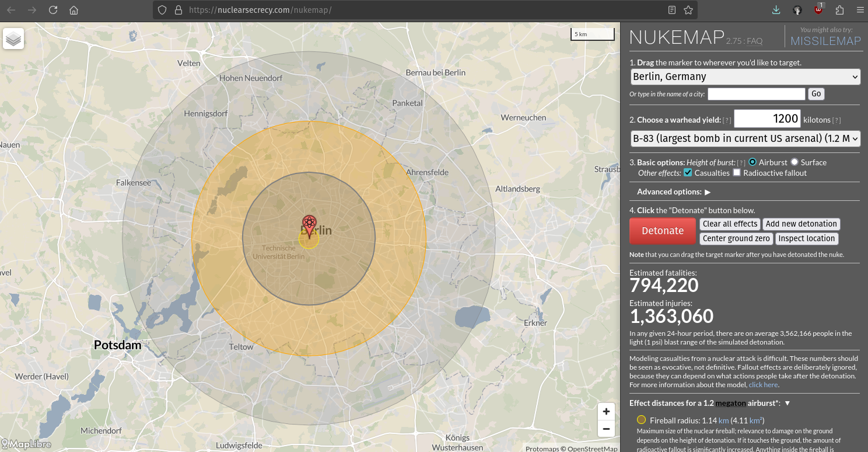This screenshot has height=452, width=868.
Task: Click the site security padlock icon
Action: click(178, 10)
